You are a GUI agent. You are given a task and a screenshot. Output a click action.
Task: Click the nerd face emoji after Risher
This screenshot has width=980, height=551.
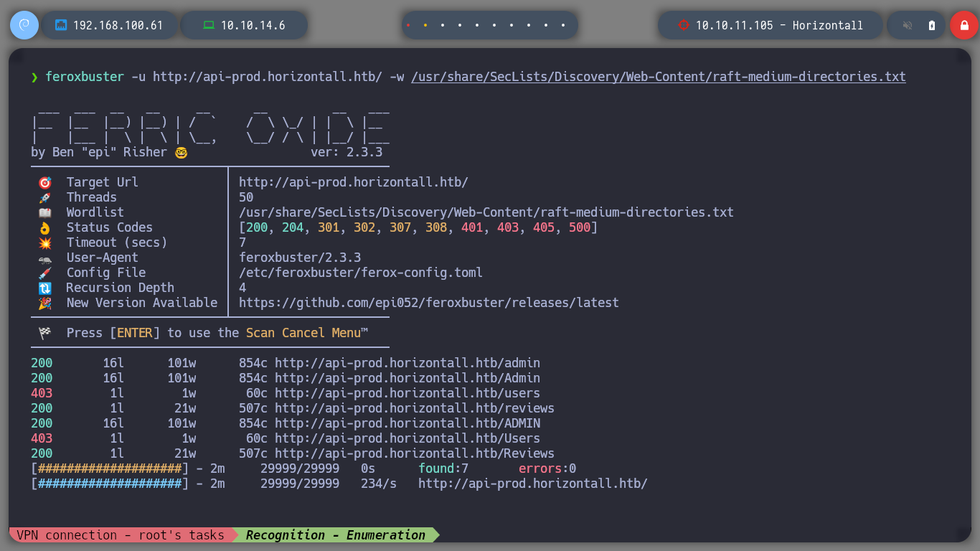(181, 152)
